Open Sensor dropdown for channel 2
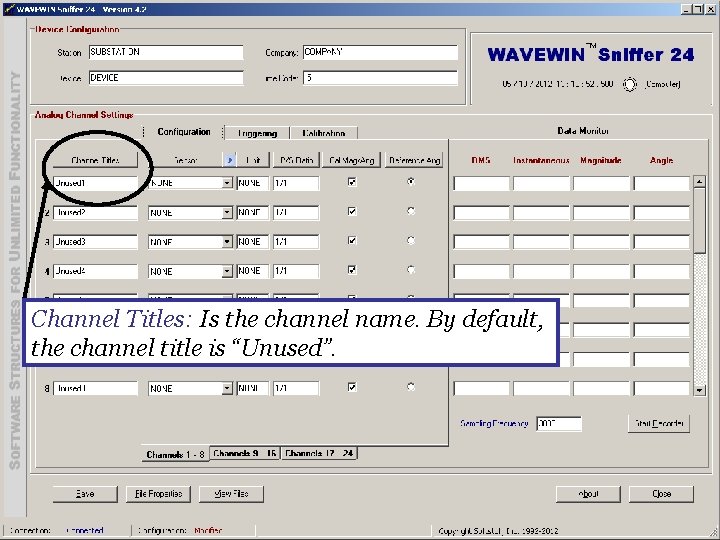The image size is (720, 540). (x=227, y=213)
